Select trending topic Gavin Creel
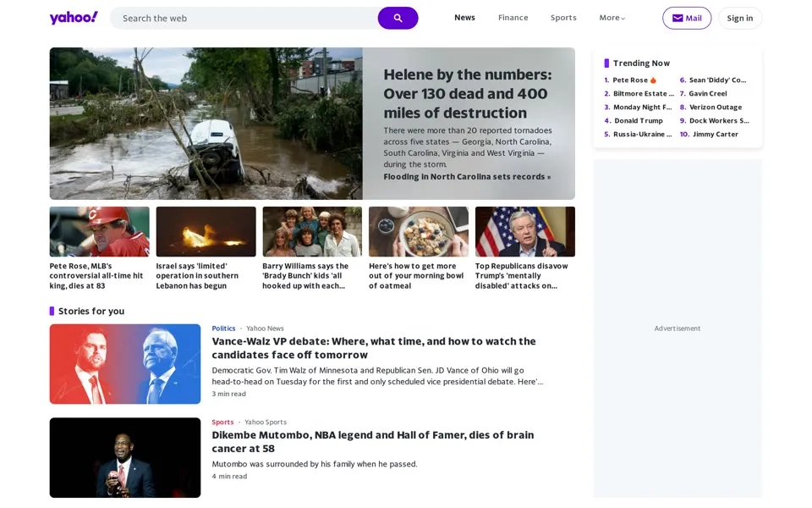 (x=708, y=93)
